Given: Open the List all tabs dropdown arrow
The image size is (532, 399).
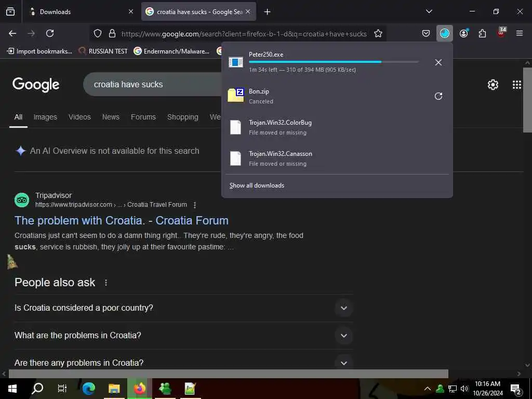Looking at the screenshot, I should 429,11.
